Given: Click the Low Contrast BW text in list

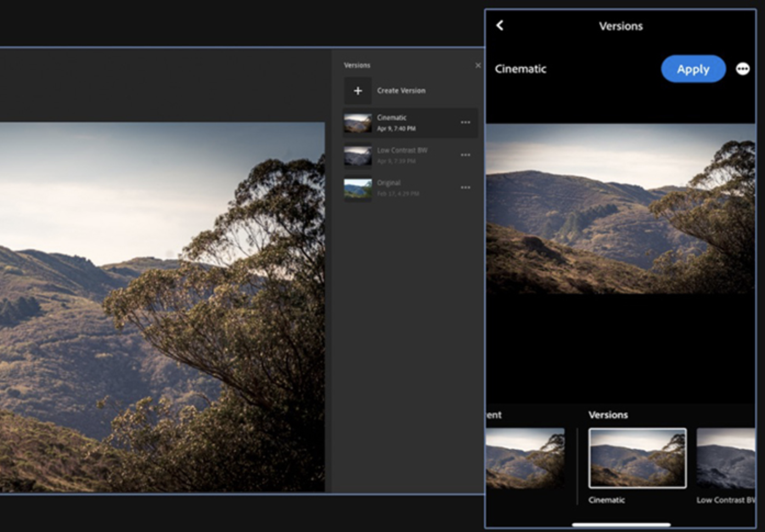Looking at the screenshot, I should [402, 150].
